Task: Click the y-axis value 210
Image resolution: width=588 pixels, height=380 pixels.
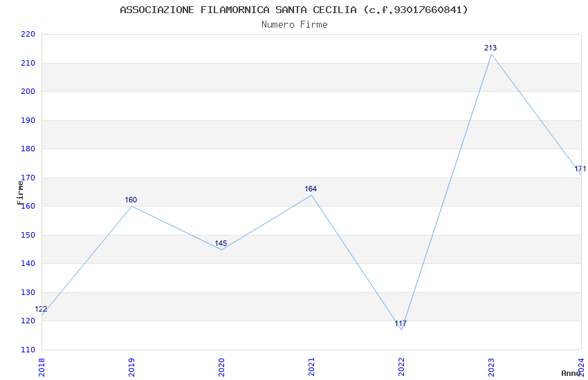Action: (28, 64)
